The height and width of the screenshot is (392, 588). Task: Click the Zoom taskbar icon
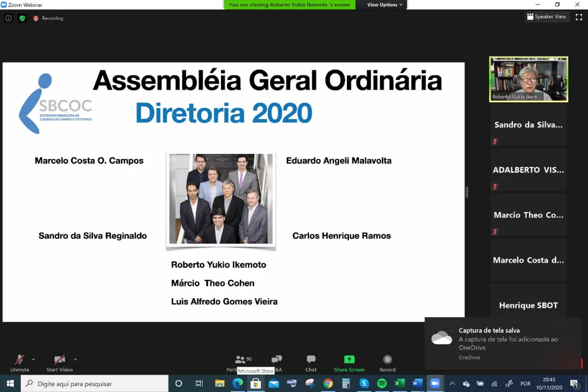coord(435,384)
